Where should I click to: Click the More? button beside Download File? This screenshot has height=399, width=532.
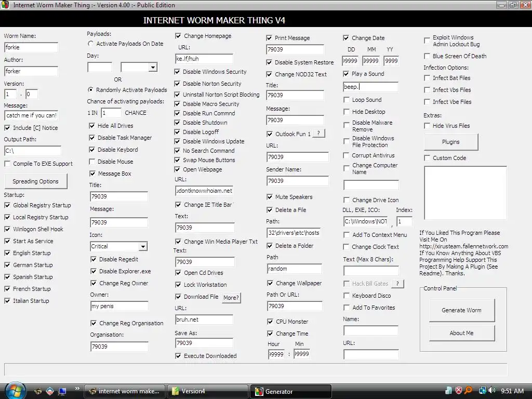231,298
